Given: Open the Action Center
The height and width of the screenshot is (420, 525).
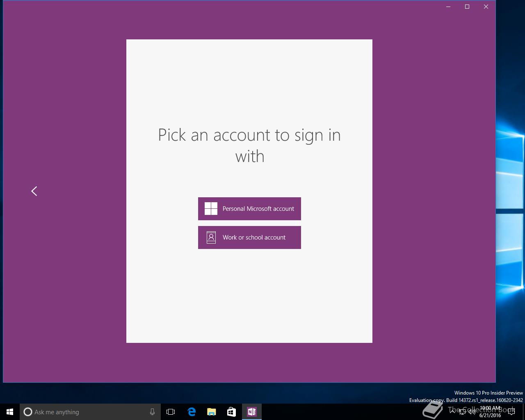Looking at the screenshot, I should (511, 412).
